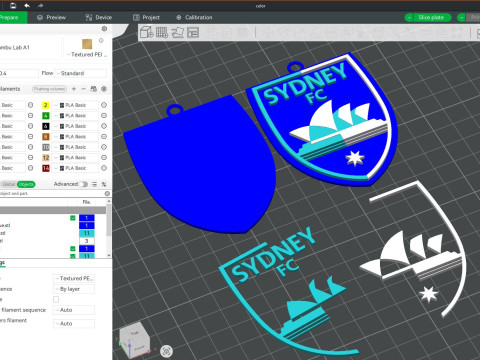Click the nozzle diameter 0.4 field
Image resolution: width=480 pixels, height=360 pixels.
[x=18, y=73]
